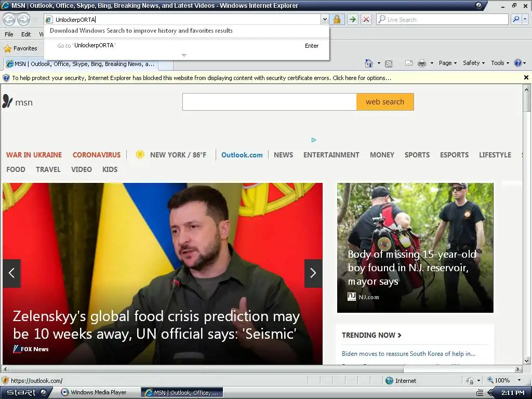Open the SPORTS section
The image size is (532, 399).
pyautogui.click(x=417, y=155)
